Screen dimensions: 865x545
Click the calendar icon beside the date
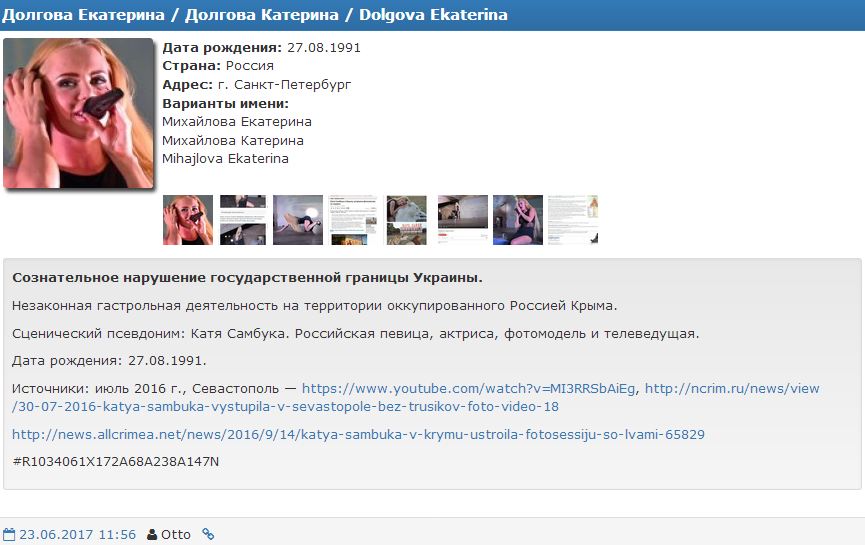(x=9, y=535)
